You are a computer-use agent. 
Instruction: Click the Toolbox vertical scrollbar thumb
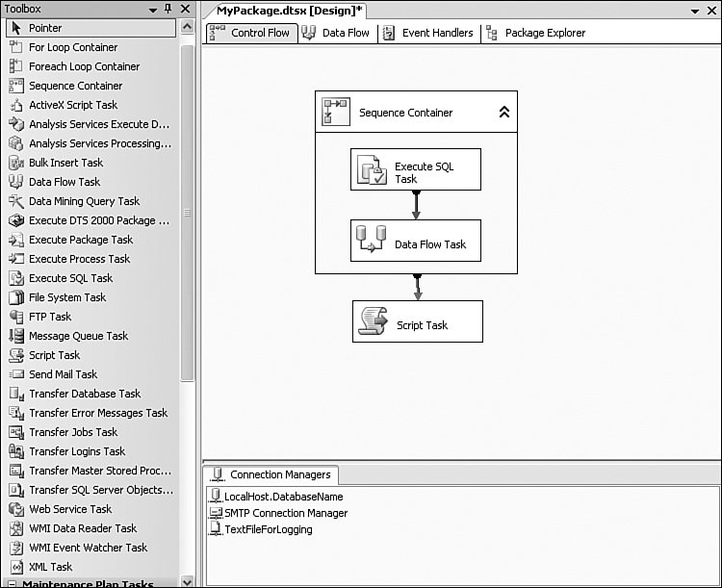187,213
